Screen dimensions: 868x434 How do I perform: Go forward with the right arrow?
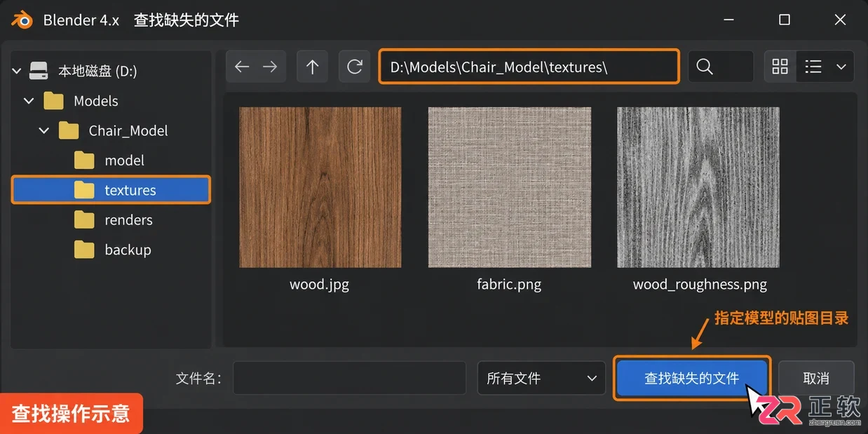click(270, 67)
